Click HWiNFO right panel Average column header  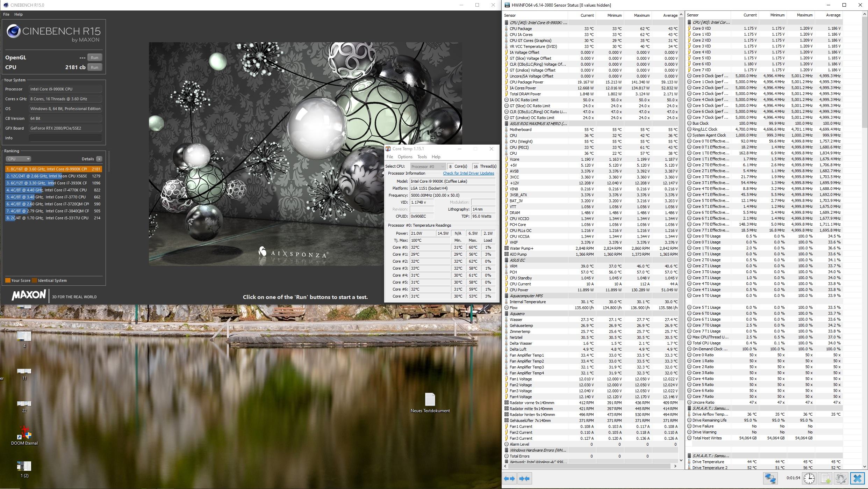click(829, 15)
